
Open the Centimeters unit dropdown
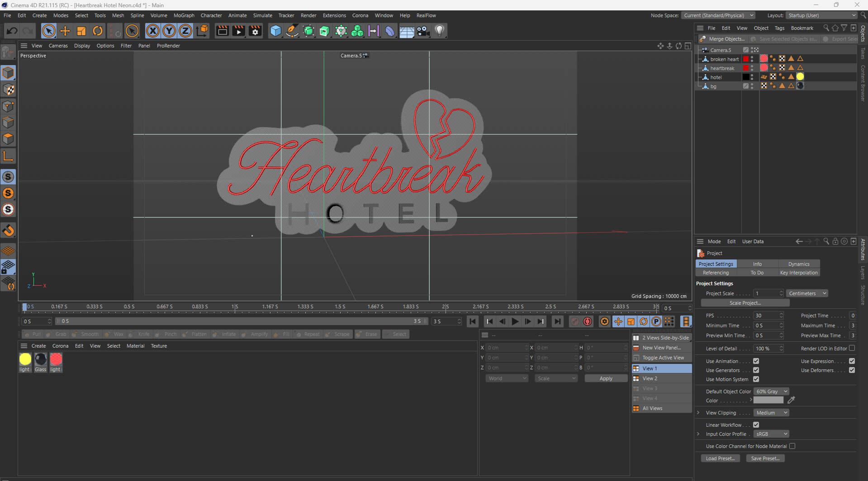point(807,293)
